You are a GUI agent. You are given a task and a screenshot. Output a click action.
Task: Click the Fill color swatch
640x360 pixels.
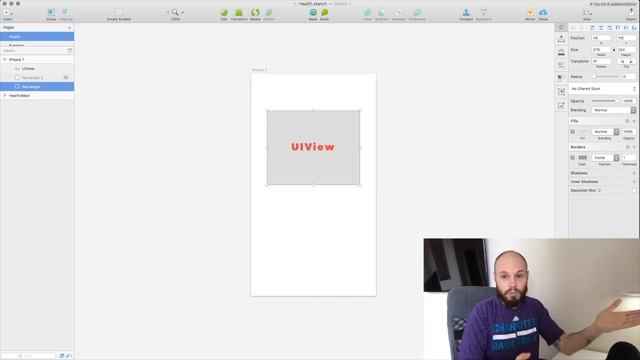tap(582, 132)
